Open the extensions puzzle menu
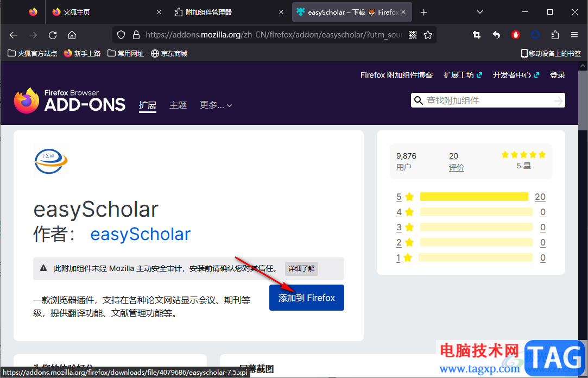588x378 pixels. [x=555, y=35]
